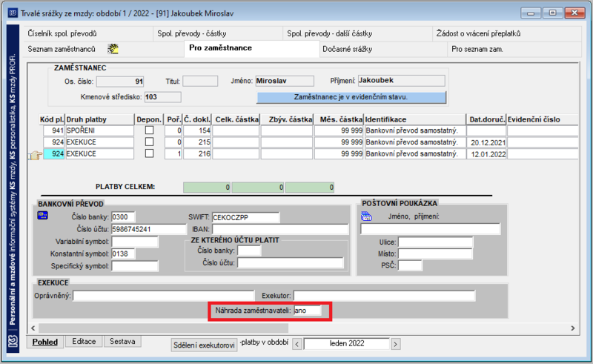
Task: Click the Konstantní symbol field 0138
Action: tap(123, 254)
